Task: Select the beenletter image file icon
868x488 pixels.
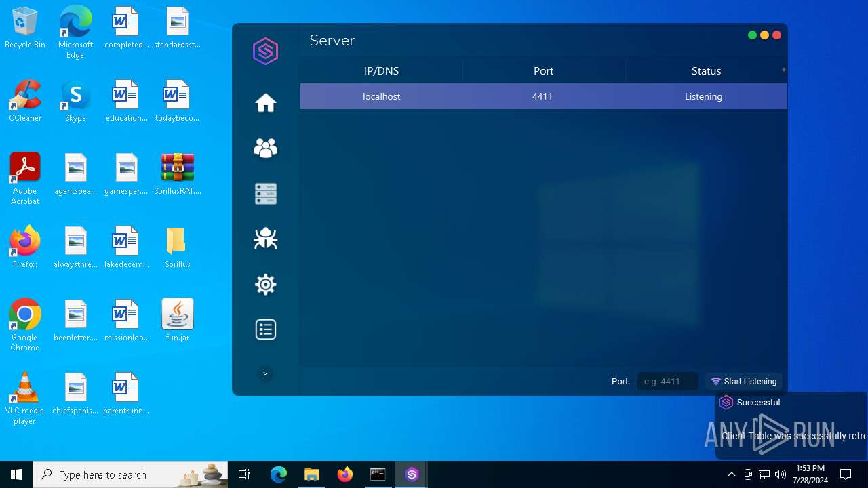Action: click(75, 321)
